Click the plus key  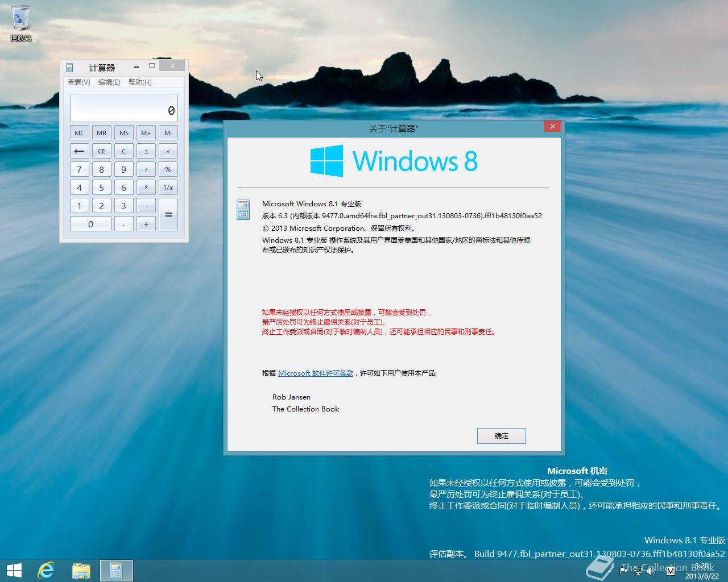pyautogui.click(x=146, y=224)
